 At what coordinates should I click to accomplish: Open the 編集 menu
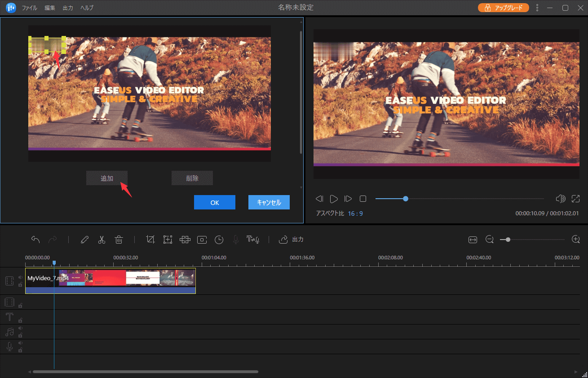tap(50, 8)
